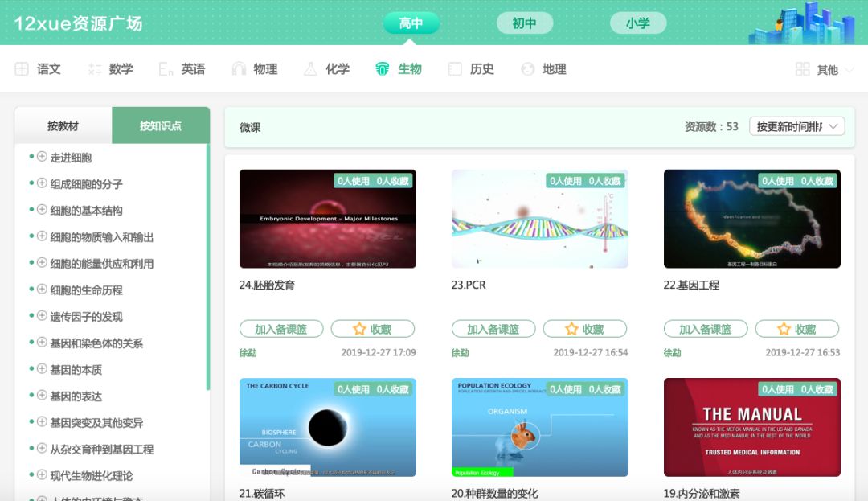Click the 化学 flask icon
Image resolution: width=868 pixels, height=501 pixels.
click(x=310, y=69)
